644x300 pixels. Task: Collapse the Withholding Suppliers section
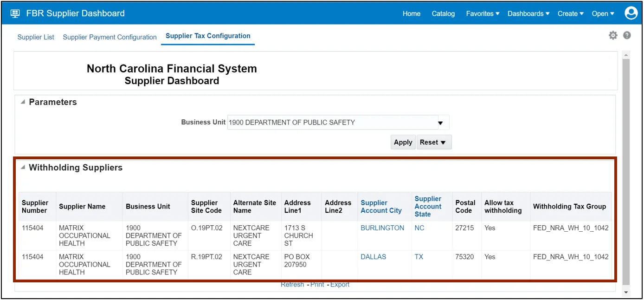(x=23, y=168)
